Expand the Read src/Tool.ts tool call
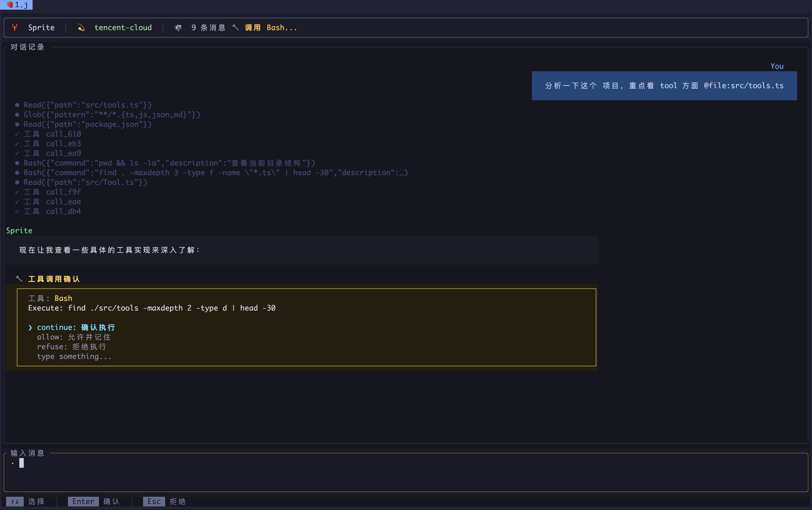Viewport: 812px width, 510px height. (x=85, y=183)
